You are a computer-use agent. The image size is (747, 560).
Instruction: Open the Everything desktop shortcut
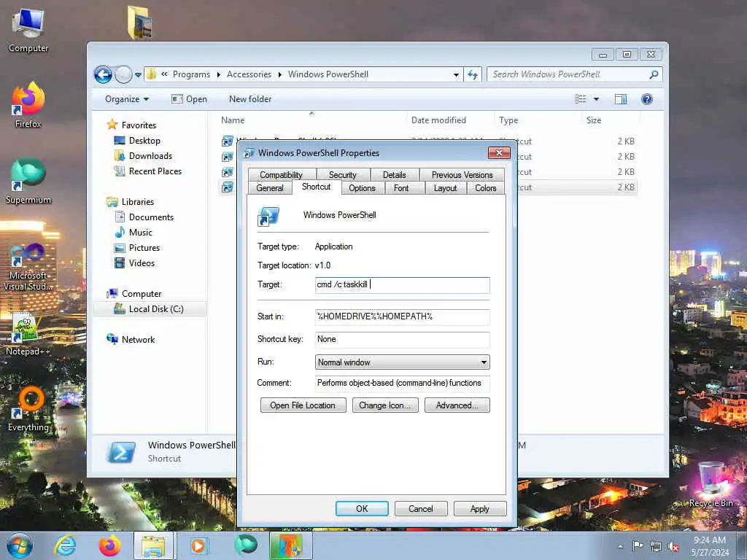click(28, 408)
